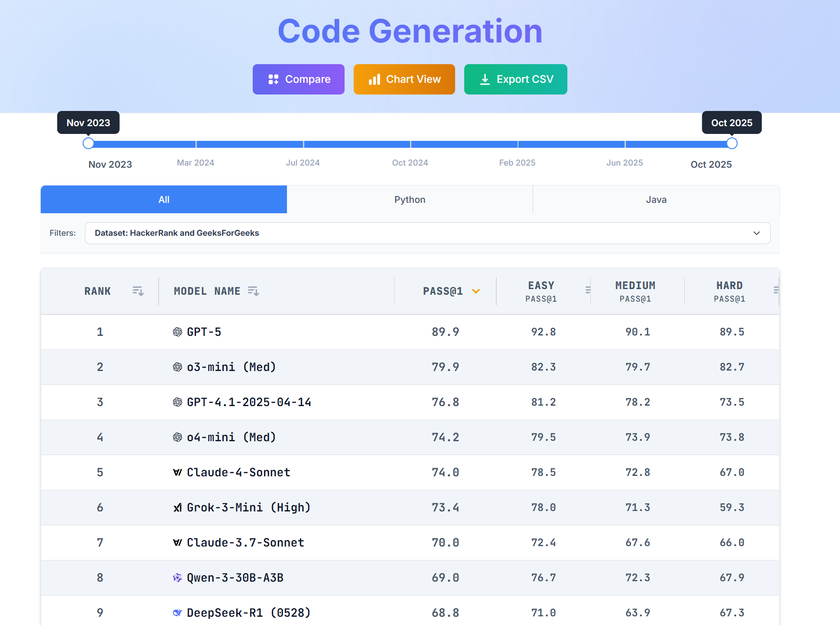840x625 pixels.
Task: Expand the filter dropdown chevron arrow
Action: (x=756, y=233)
